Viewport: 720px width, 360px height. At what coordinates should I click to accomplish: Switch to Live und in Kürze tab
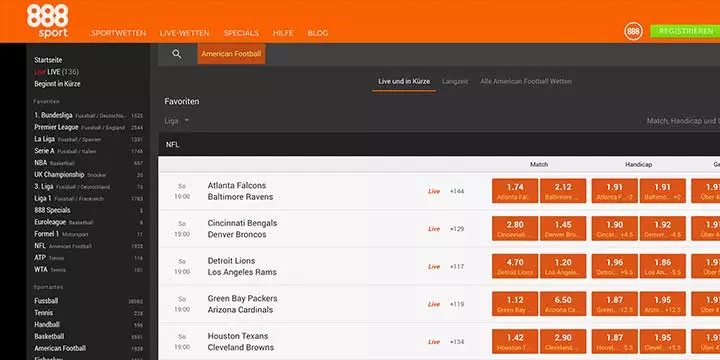(x=404, y=81)
